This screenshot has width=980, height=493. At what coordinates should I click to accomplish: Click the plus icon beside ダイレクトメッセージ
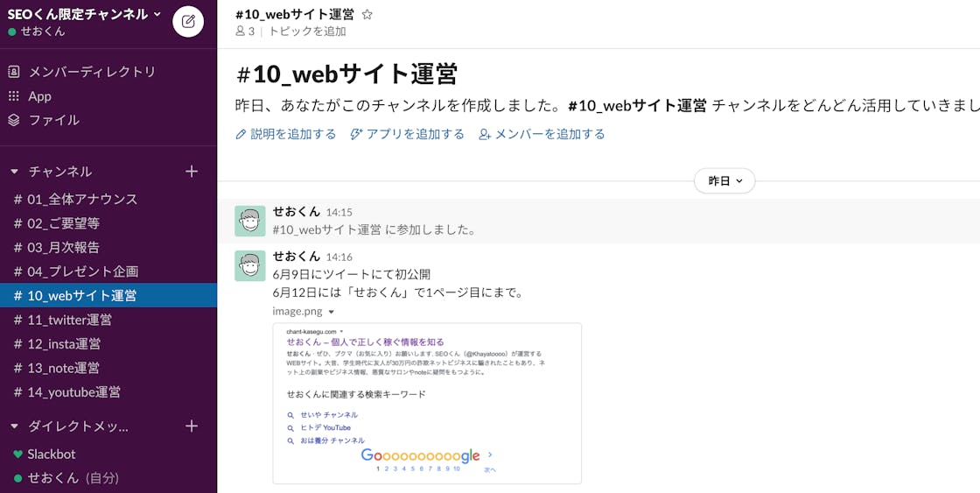coord(192,426)
